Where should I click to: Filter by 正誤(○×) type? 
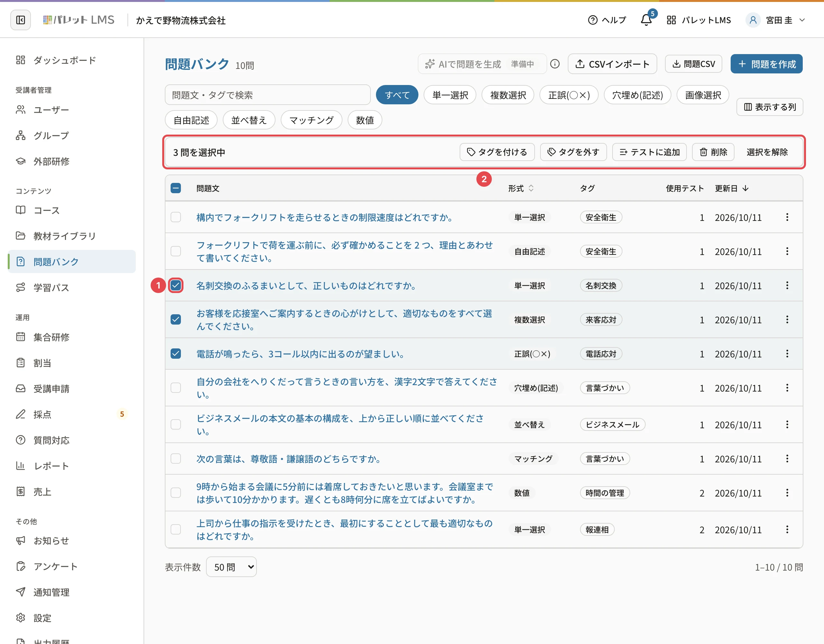[569, 95]
